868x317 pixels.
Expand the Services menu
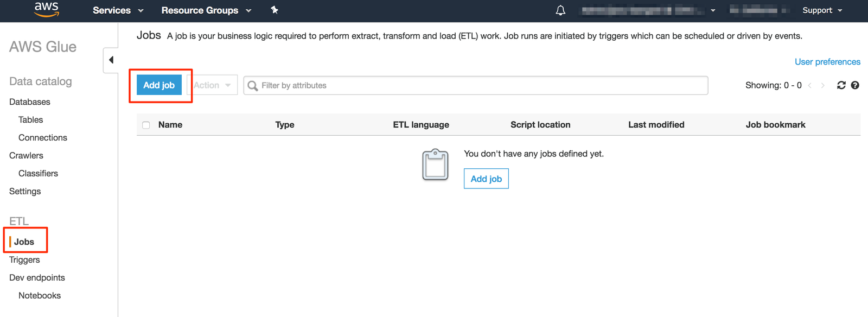click(x=118, y=10)
